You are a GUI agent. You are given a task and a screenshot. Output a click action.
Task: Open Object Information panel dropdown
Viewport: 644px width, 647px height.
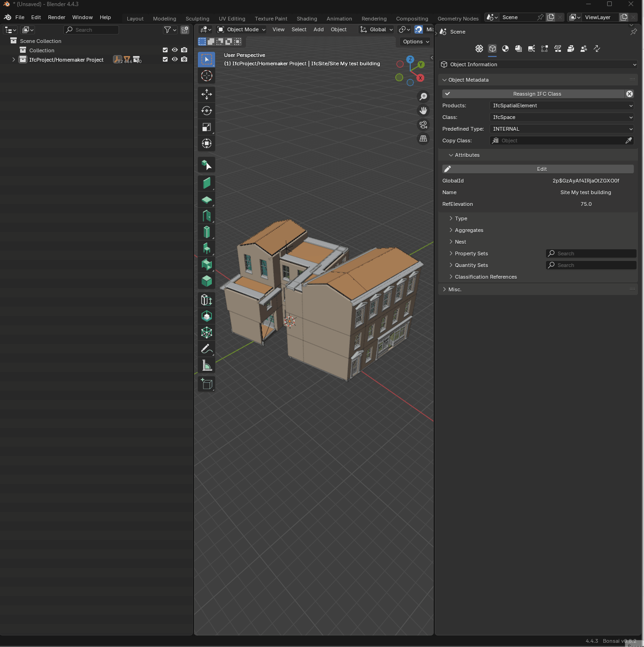click(x=539, y=64)
